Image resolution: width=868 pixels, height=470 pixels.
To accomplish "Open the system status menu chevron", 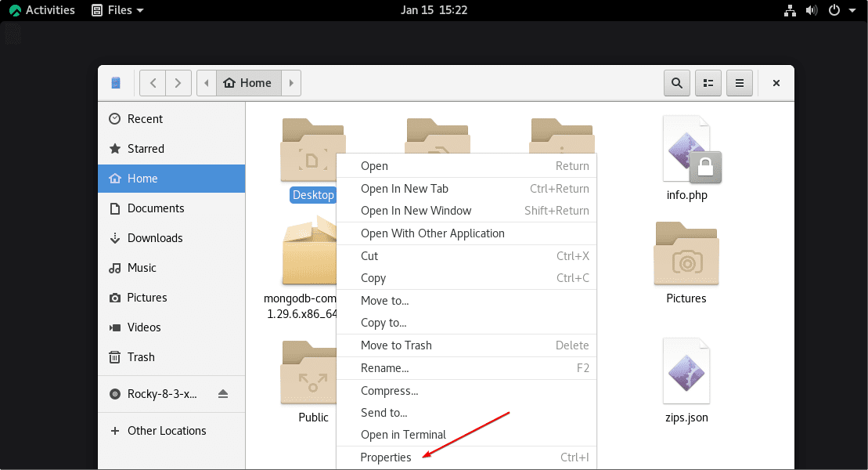I will (x=852, y=10).
